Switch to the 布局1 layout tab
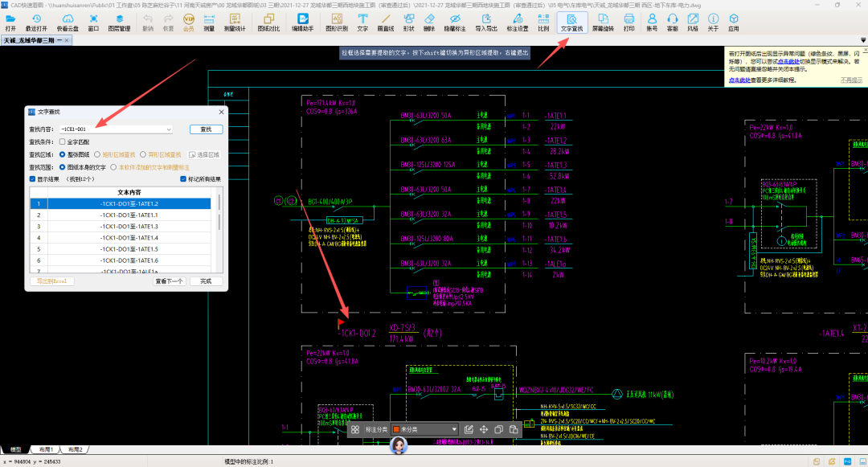This screenshot has width=868, height=467. coord(46,450)
